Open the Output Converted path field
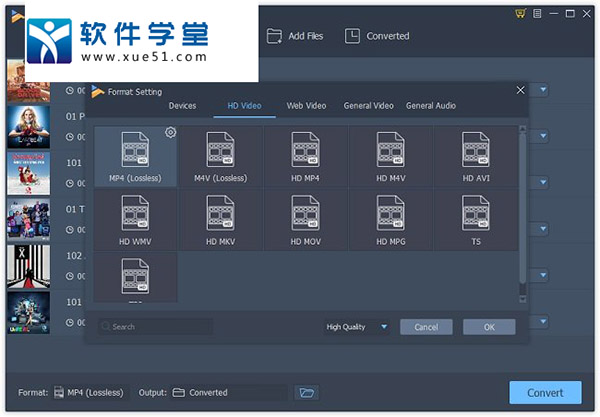Screen dimensions: 600x417 coord(228,392)
